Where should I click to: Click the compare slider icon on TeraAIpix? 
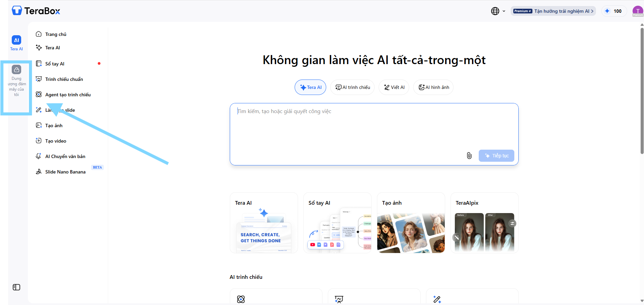point(512,223)
